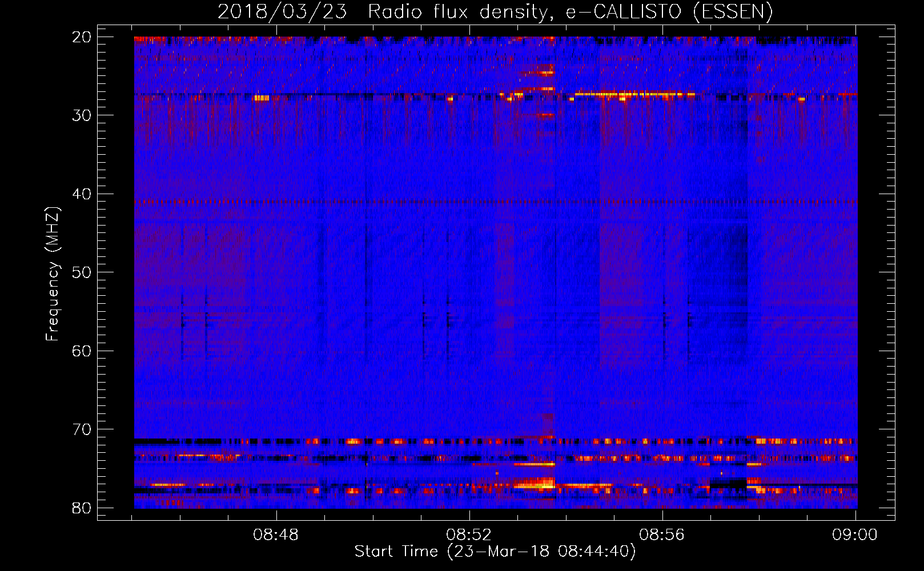The height and width of the screenshot is (571, 924).
Task: Click the 08:56 time tick label
Action: click(x=662, y=535)
